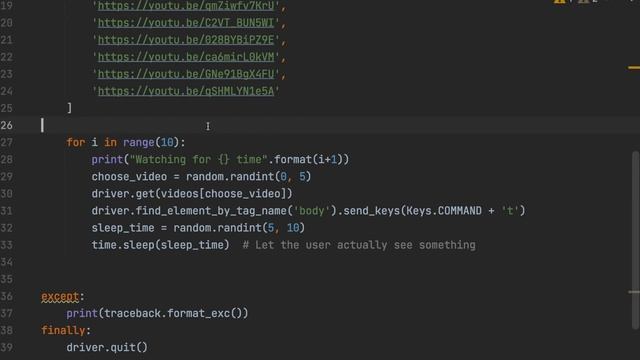This screenshot has height=360, width=640.
Task: Click 'time.sleep(sleep_time)' on line 33
Action: [x=161, y=245]
